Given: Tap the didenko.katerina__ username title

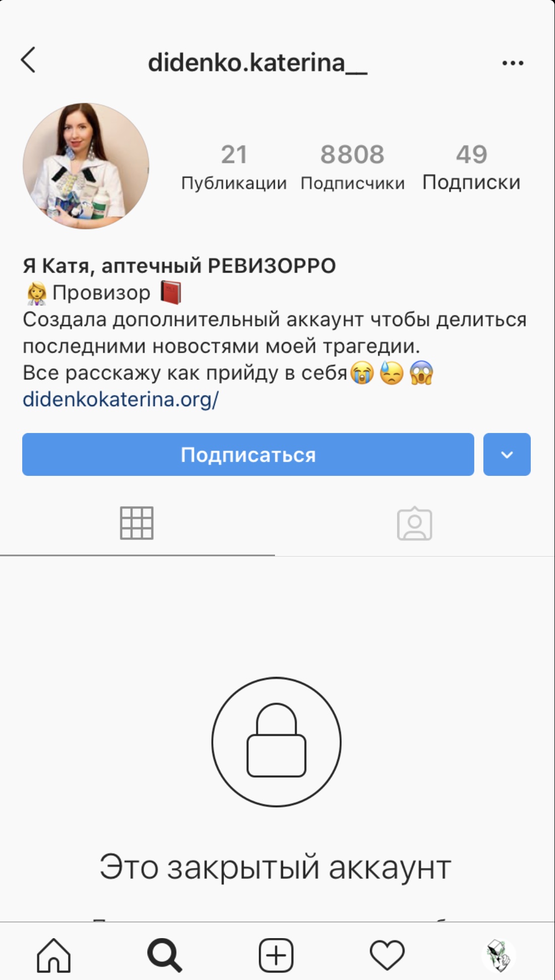Looking at the screenshot, I should click(x=257, y=63).
